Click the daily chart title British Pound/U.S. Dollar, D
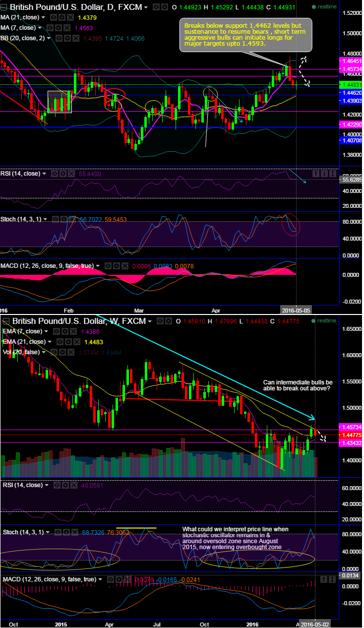The height and width of the screenshot is (628, 364). 76,7
